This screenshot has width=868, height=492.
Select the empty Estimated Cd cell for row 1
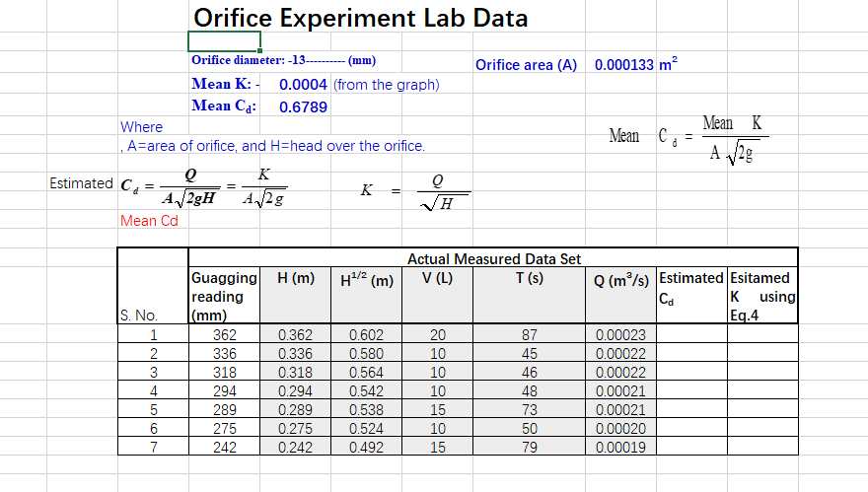pyautogui.click(x=691, y=334)
